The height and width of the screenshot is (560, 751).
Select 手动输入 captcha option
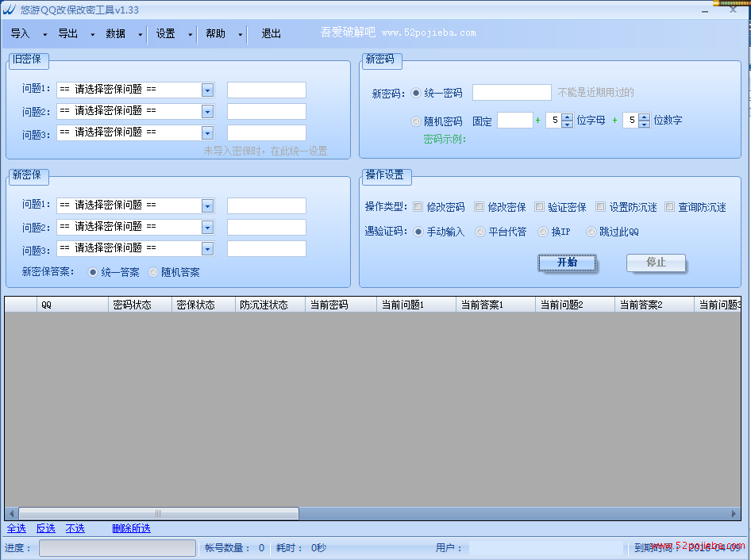pyautogui.click(x=418, y=232)
